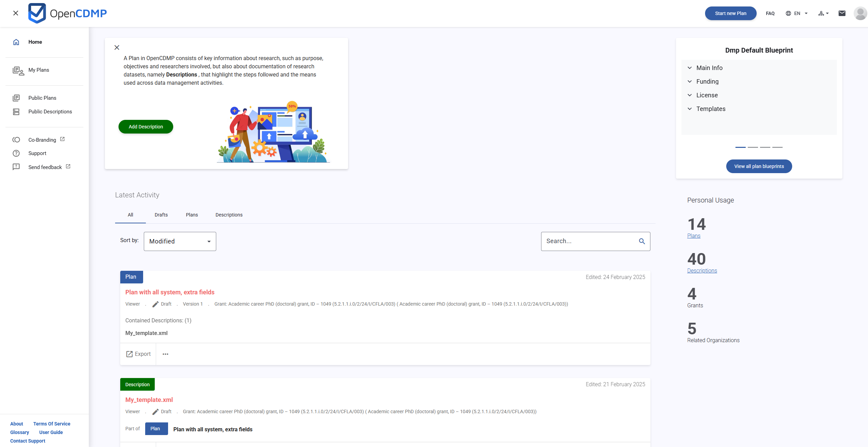Open the mail inbox envelope icon
Viewport: 868px width, 447px height.
[x=842, y=13]
